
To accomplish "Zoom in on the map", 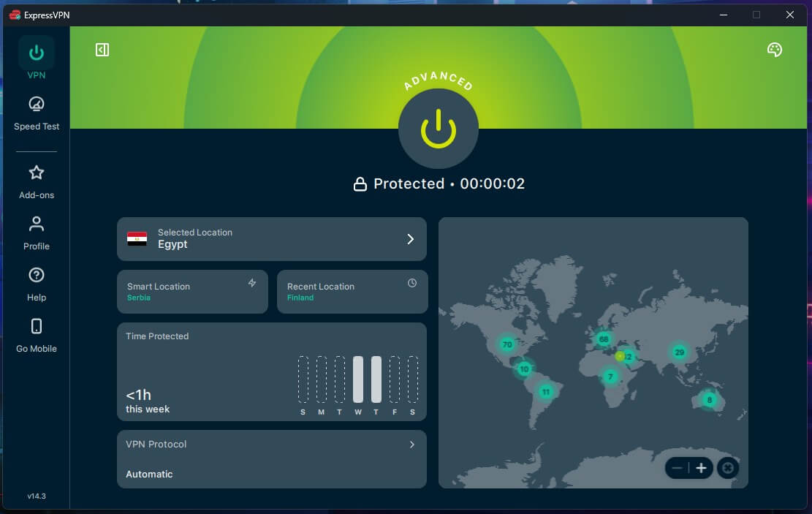I will tap(701, 469).
